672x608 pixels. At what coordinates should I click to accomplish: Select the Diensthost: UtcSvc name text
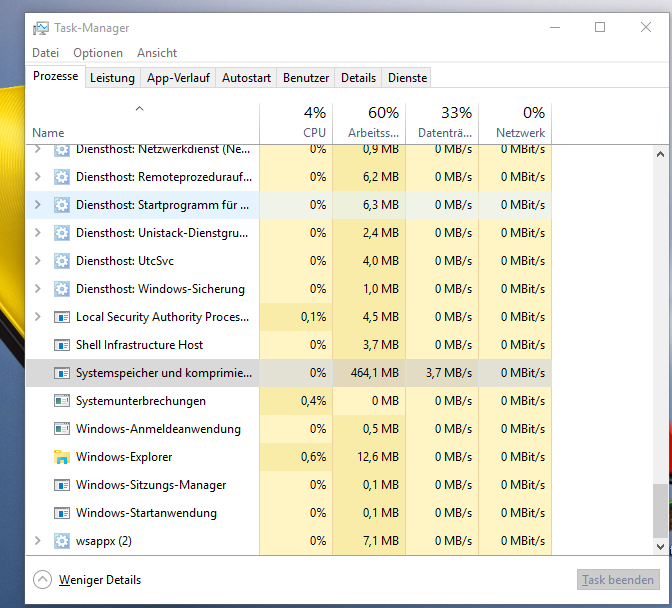[x=125, y=261]
